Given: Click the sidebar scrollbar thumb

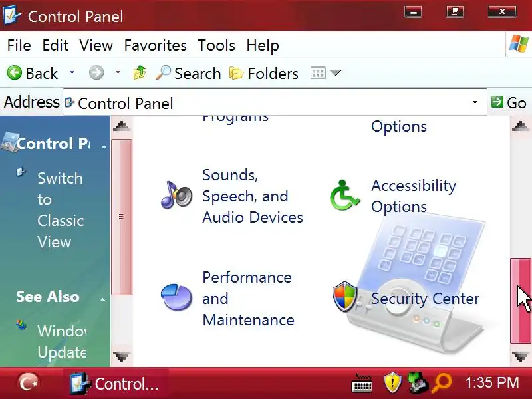Looking at the screenshot, I should click(x=122, y=217).
